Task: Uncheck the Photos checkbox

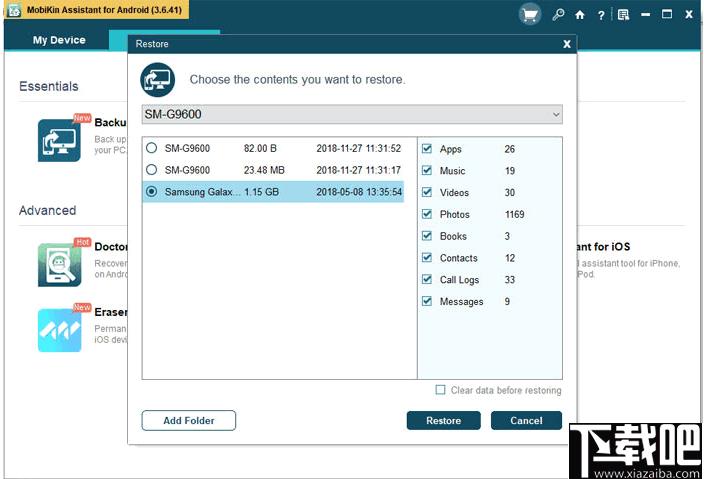Action: (427, 214)
